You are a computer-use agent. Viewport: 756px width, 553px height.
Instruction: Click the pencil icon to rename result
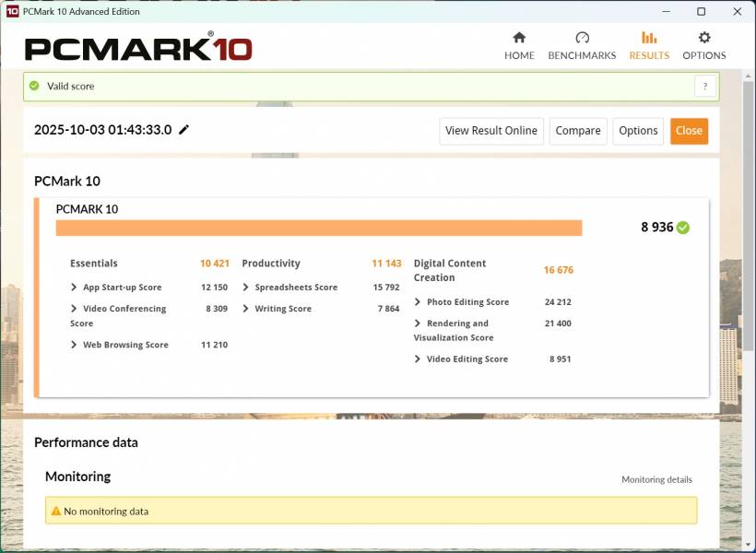pos(184,130)
